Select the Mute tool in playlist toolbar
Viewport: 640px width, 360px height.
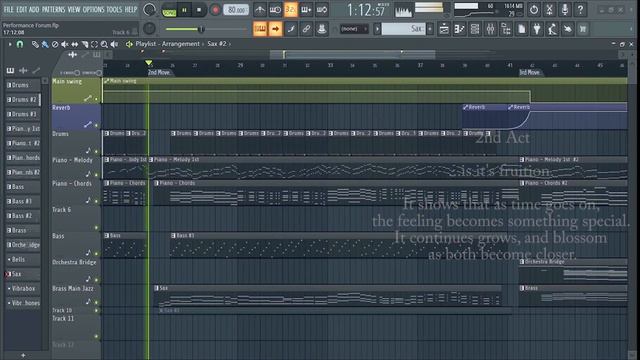[x=64, y=44]
